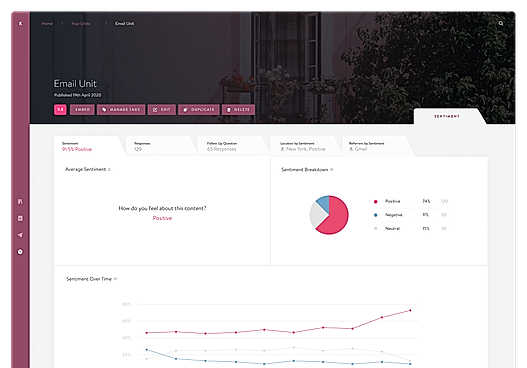Click the Edit button

point(162,110)
